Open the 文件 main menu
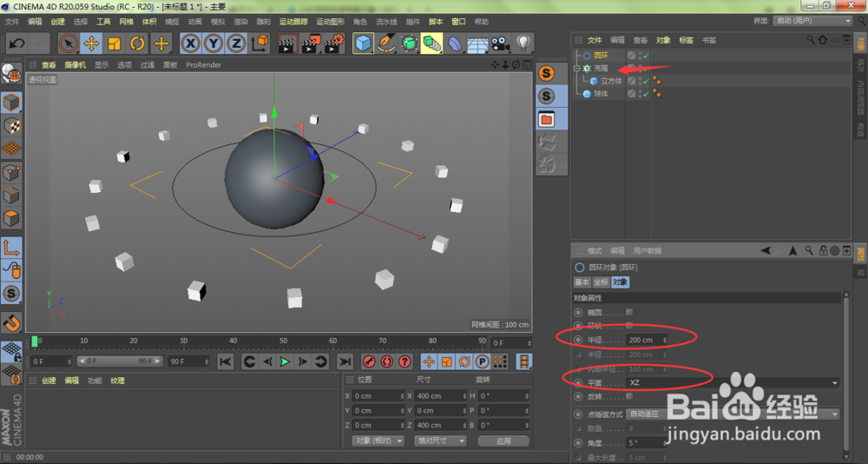 pos(12,22)
